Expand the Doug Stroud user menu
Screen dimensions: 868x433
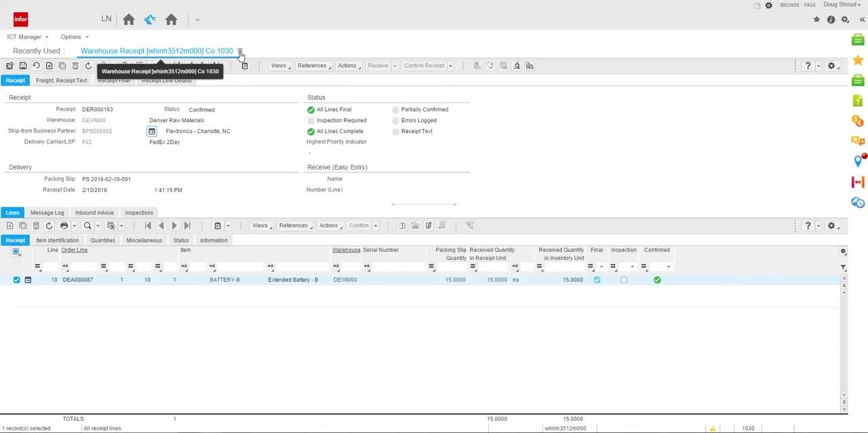(x=842, y=5)
